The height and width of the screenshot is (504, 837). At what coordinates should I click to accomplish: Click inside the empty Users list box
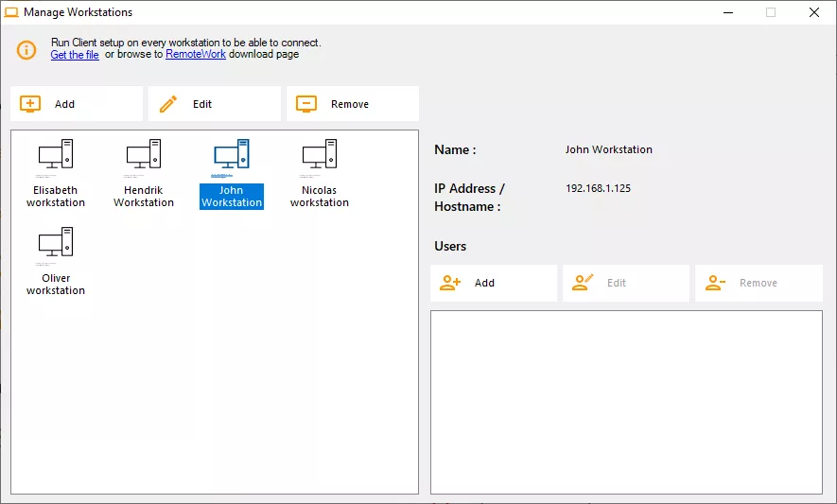coord(626,401)
